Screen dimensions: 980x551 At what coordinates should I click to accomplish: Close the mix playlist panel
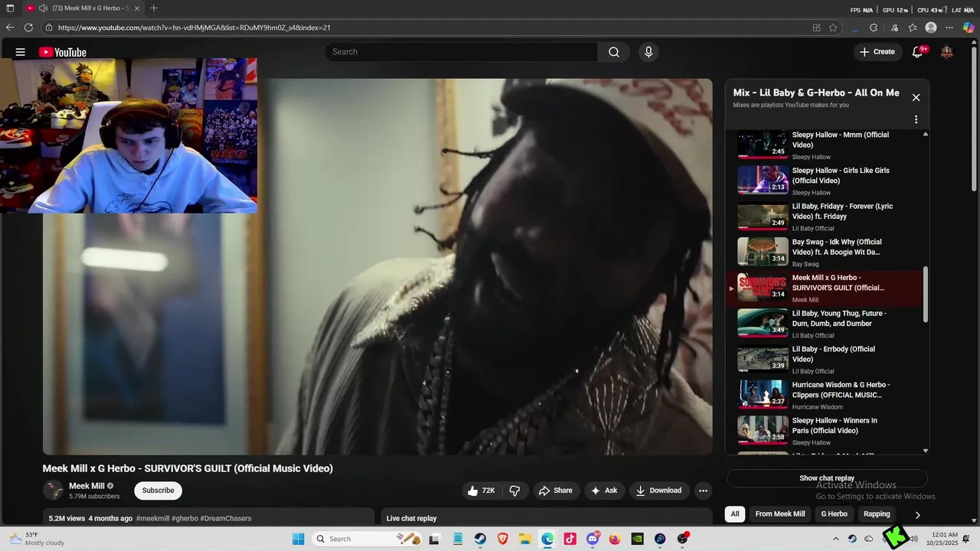coord(916,97)
